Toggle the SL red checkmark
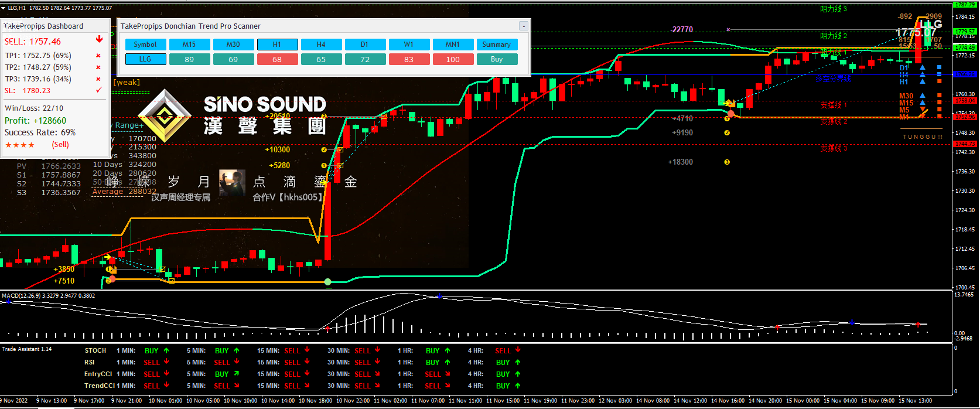This screenshot has width=980, height=409. 99,90
